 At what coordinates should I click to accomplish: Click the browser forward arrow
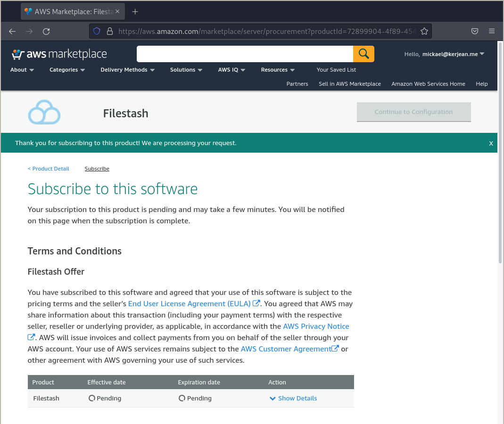coord(29,31)
